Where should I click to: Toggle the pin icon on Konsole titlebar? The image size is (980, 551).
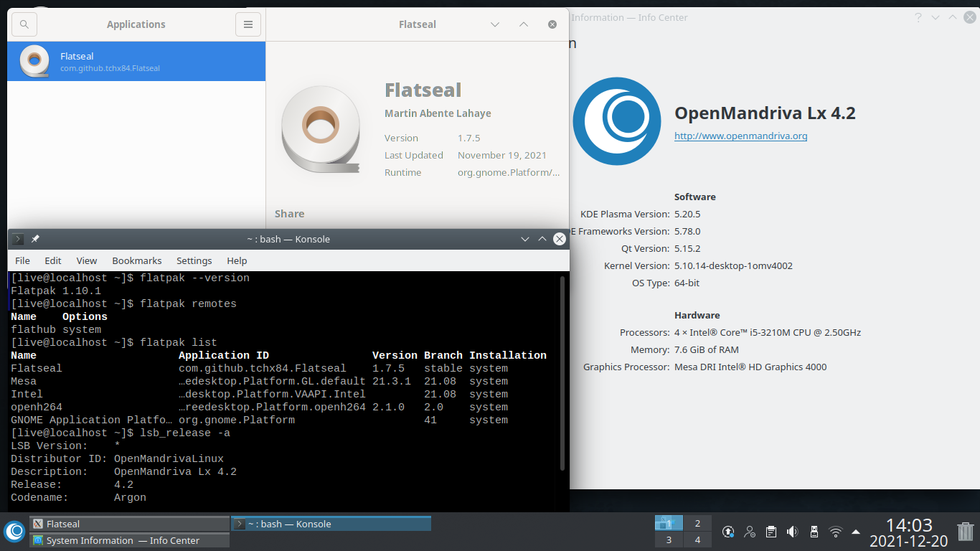click(x=34, y=238)
